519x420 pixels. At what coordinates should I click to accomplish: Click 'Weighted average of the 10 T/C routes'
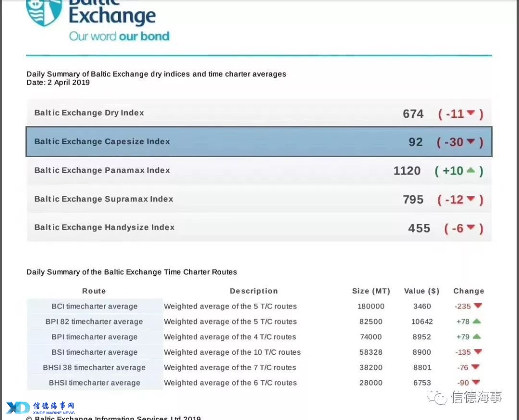pyautogui.click(x=233, y=352)
